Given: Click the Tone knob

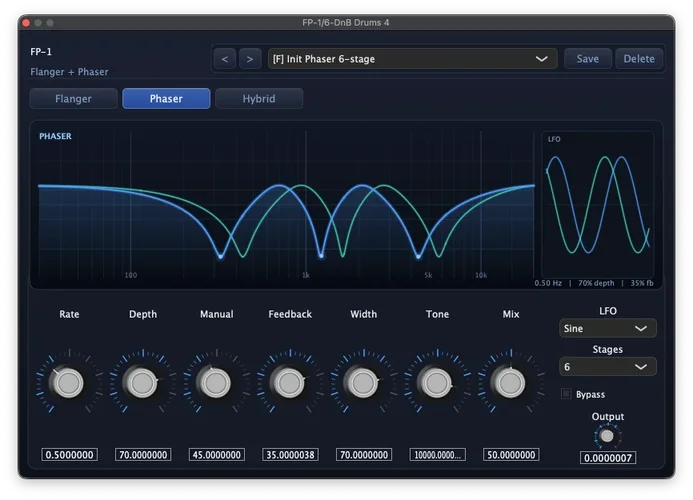Looking at the screenshot, I should pos(437,383).
